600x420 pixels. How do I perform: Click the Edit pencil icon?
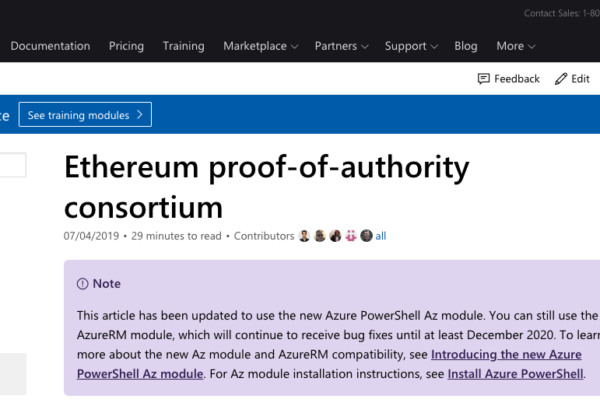tap(561, 79)
